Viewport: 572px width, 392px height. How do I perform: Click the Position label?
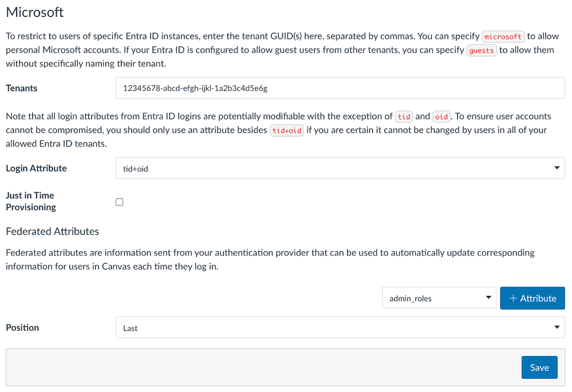coord(22,327)
